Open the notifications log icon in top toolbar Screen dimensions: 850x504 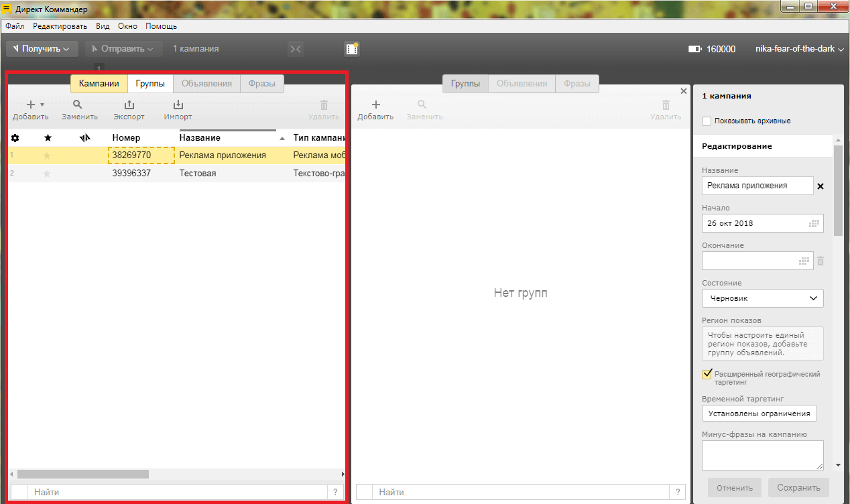pyautogui.click(x=351, y=49)
